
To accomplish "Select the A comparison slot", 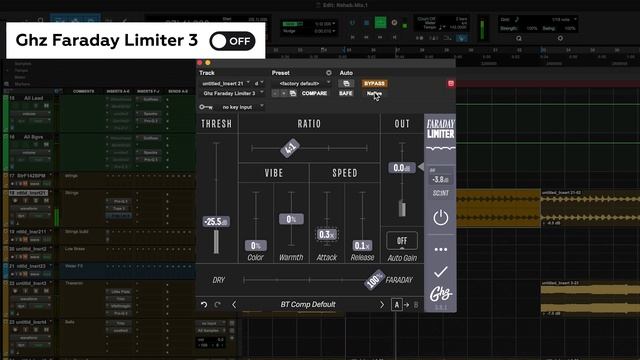I will (396, 304).
